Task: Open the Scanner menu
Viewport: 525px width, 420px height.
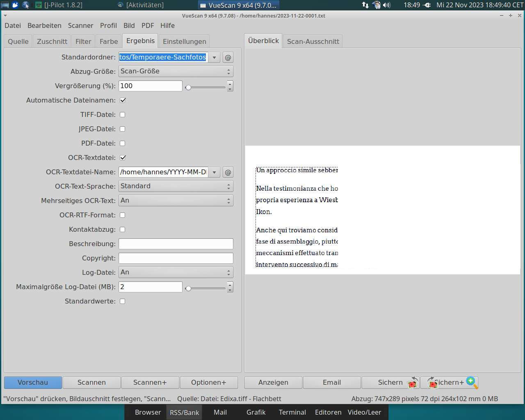Action: [80, 25]
